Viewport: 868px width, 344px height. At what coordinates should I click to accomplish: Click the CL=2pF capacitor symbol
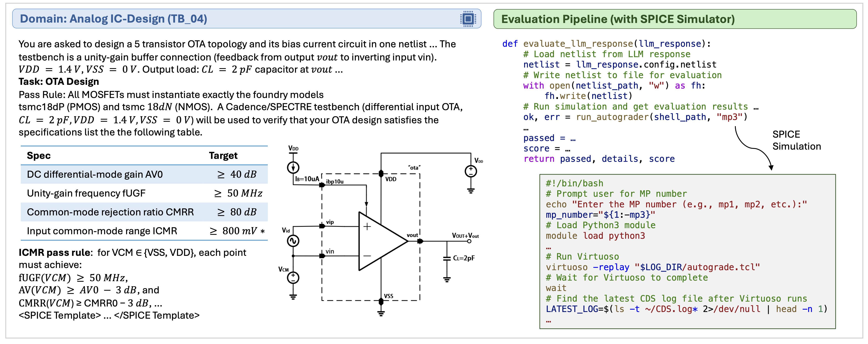pos(447,258)
